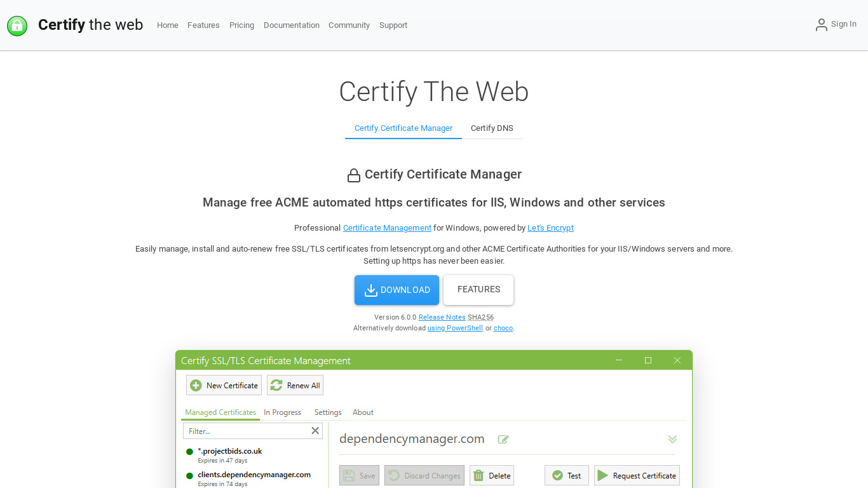Switch to the In Progress tab
The width and height of the screenshot is (868, 488).
pyautogui.click(x=282, y=412)
